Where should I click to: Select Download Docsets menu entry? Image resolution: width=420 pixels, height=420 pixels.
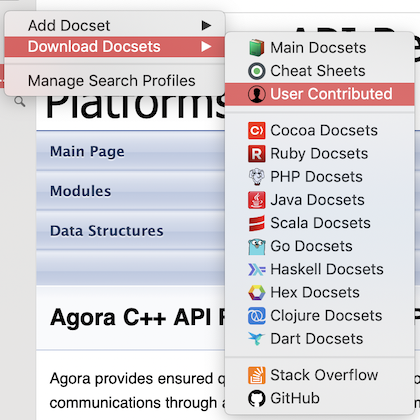tap(115, 47)
